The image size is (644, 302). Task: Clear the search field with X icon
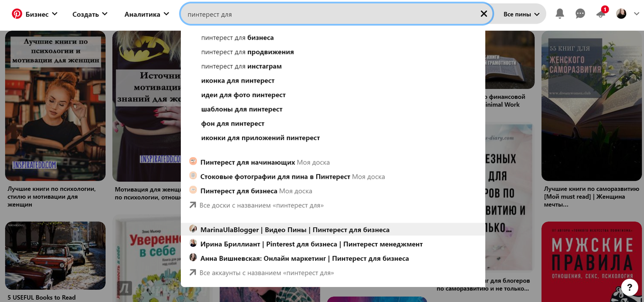484,14
